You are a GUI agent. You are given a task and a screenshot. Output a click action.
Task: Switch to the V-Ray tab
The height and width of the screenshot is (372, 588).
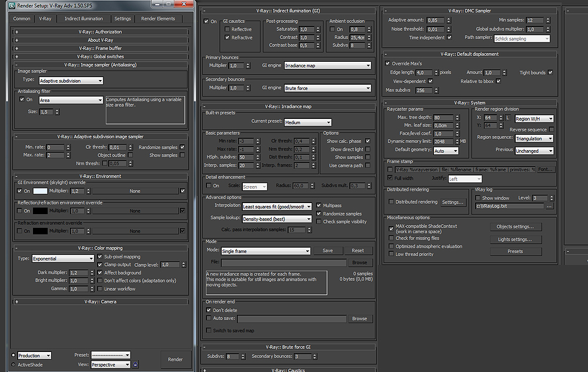point(45,19)
